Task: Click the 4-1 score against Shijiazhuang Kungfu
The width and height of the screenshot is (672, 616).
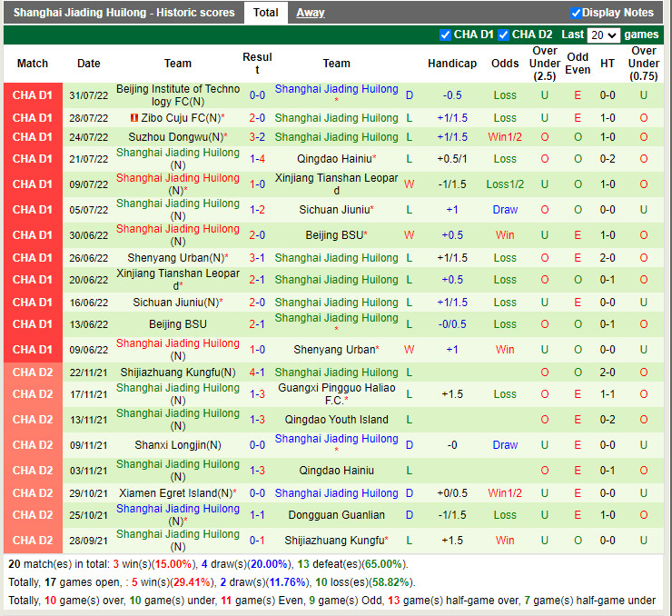Action: point(257,373)
